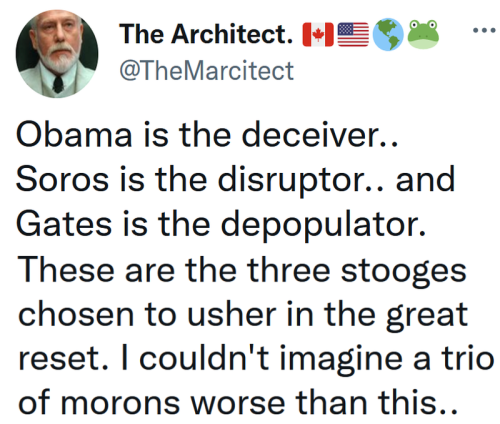
Task: Open the round profile avatar picture
Action: click(x=57, y=54)
